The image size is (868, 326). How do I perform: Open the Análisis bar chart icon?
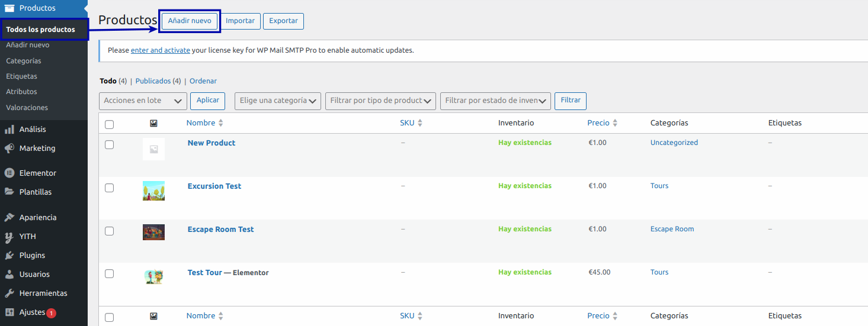9,130
